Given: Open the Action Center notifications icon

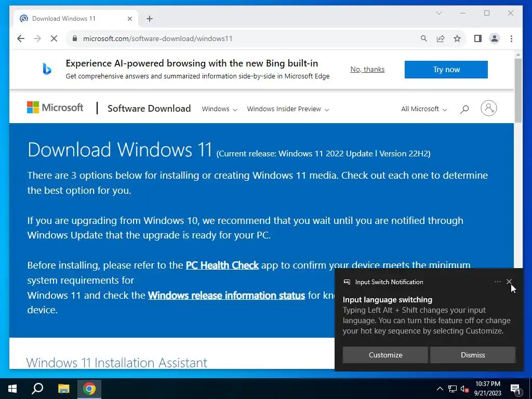Looking at the screenshot, I should [515, 389].
